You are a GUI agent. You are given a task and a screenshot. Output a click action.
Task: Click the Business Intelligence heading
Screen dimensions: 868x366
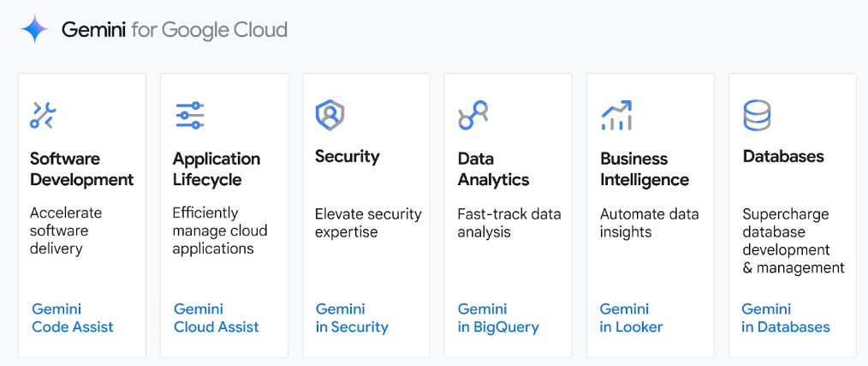coord(644,169)
